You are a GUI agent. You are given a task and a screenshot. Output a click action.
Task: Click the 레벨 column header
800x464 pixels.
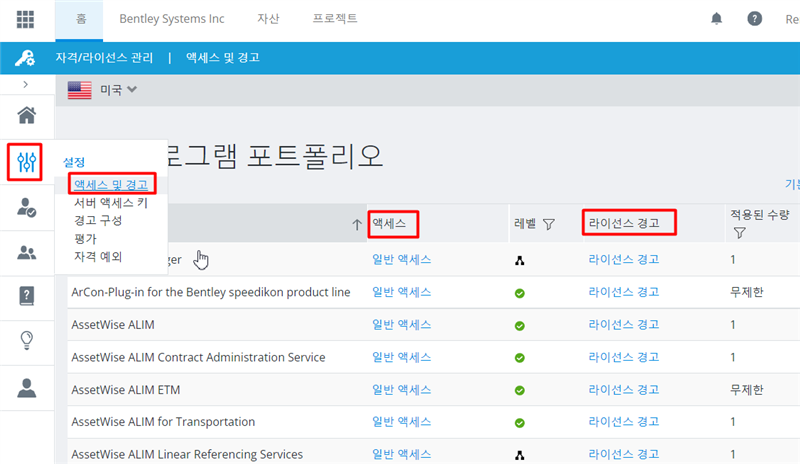(525, 223)
